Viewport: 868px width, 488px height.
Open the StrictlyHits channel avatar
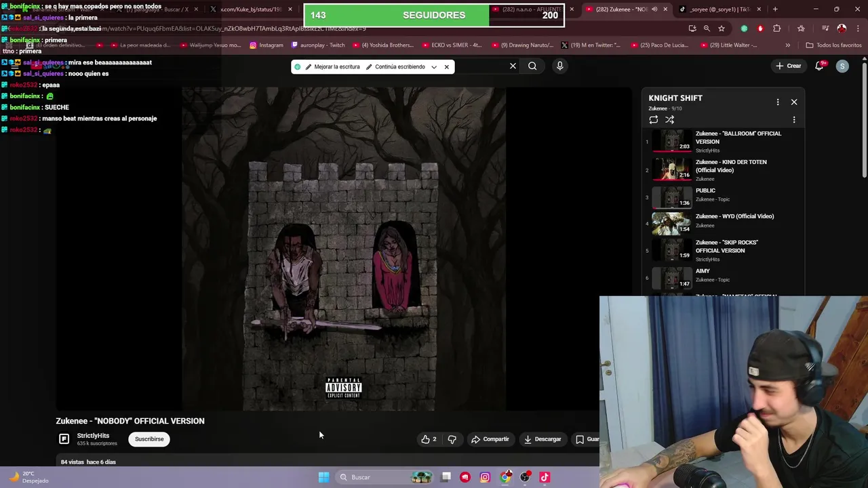pos(64,439)
